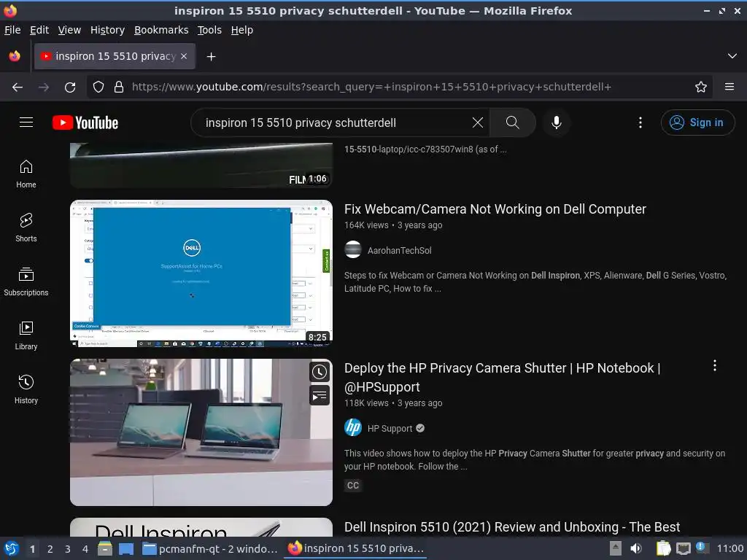Image resolution: width=747 pixels, height=560 pixels.
Task: Open Firefox application hamburger menu
Action: point(729,87)
